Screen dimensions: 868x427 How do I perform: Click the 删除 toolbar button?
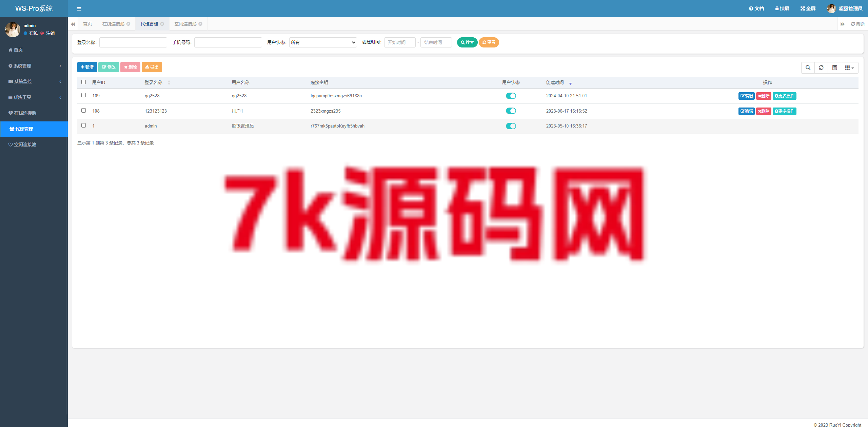[130, 67]
